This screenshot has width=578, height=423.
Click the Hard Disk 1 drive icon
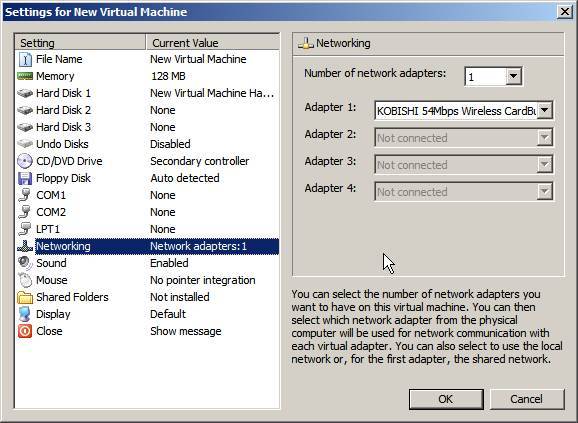click(x=25, y=93)
